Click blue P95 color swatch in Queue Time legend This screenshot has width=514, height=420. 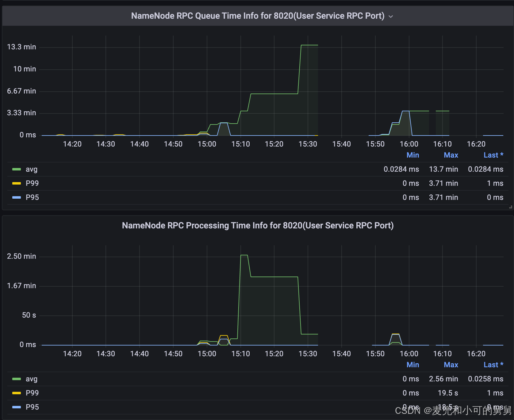coord(17,197)
